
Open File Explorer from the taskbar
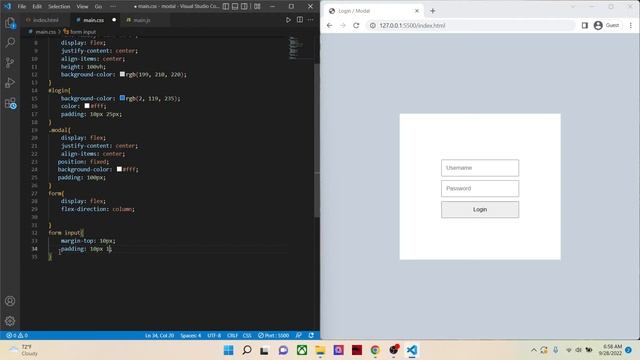pos(320,350)
